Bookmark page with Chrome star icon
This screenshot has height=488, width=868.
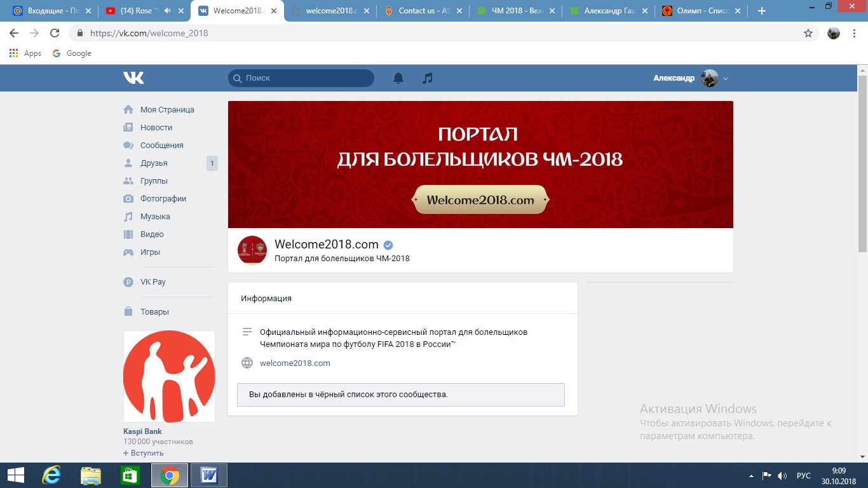pyautogui.click(x=808, y=33)
